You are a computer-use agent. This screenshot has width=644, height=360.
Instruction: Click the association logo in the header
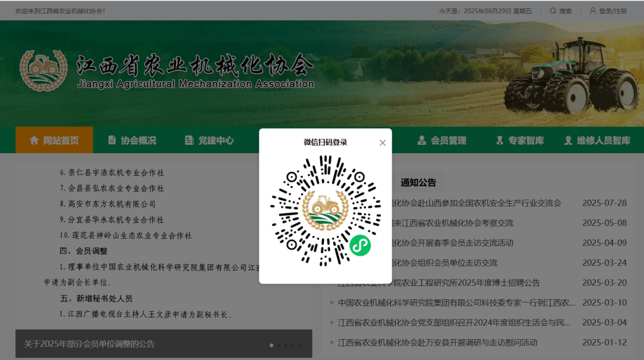point(42,70)
